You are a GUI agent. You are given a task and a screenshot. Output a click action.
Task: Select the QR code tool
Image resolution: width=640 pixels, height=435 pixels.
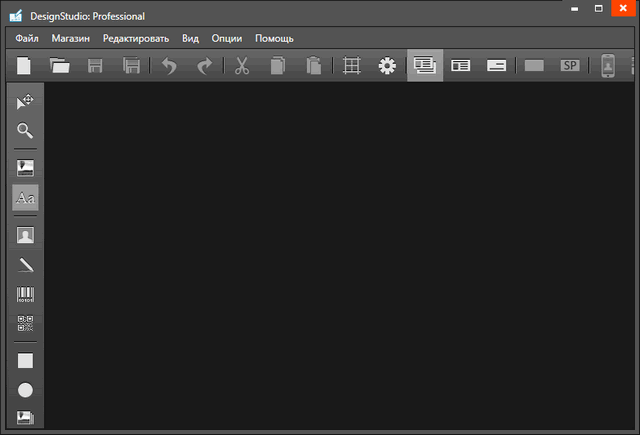tap(25, 324)
